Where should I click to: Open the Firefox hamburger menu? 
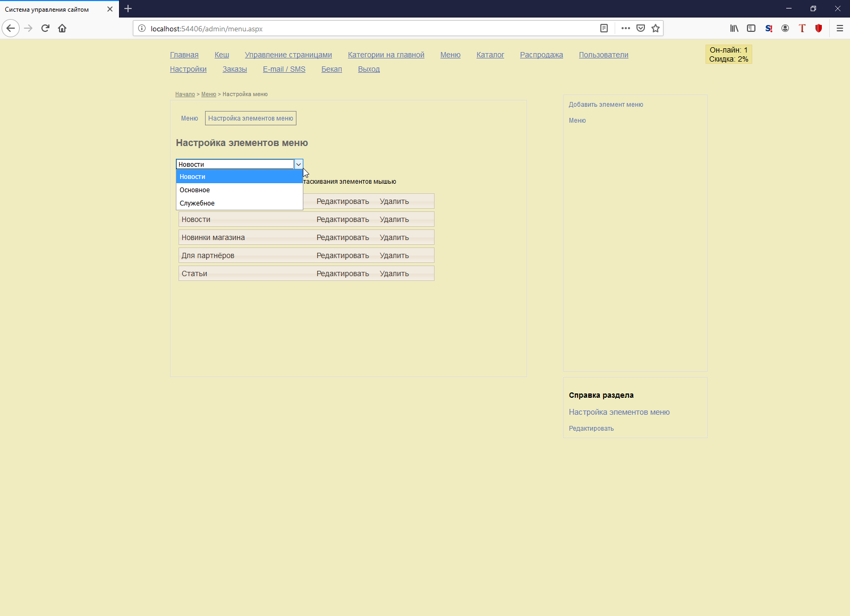[x=840, y=28]
